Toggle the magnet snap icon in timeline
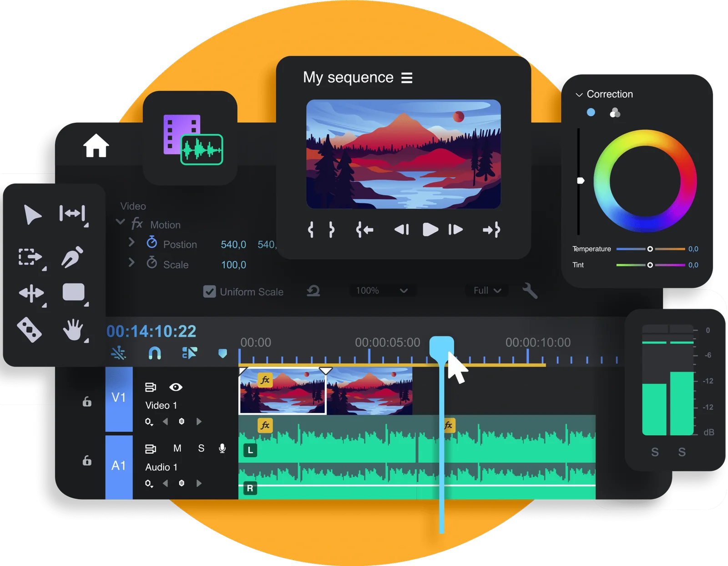The height and width of the screenshot is (566, 728). coord(155,353)
